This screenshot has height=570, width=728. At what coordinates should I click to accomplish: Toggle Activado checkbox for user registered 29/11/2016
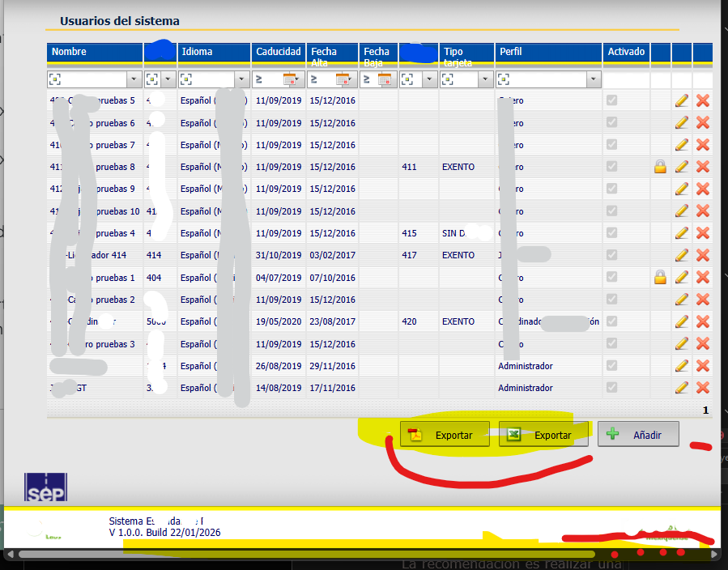[x=611, y=366]
